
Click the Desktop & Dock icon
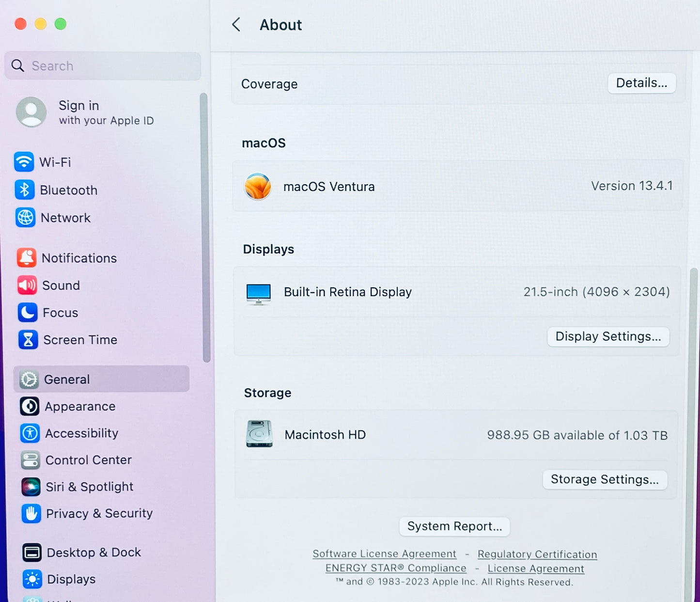pos(32,553)
